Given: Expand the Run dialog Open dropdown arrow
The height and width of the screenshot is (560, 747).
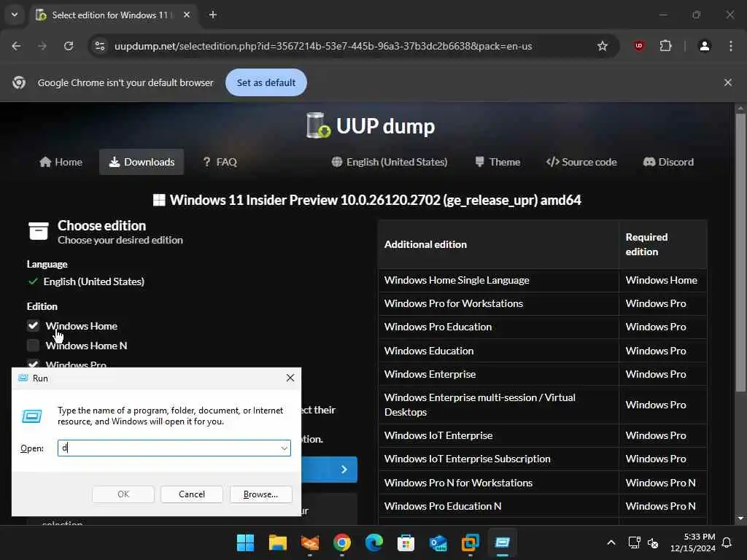Looking at the screenshot, I should pyautogui.click(x=285, y=448).
